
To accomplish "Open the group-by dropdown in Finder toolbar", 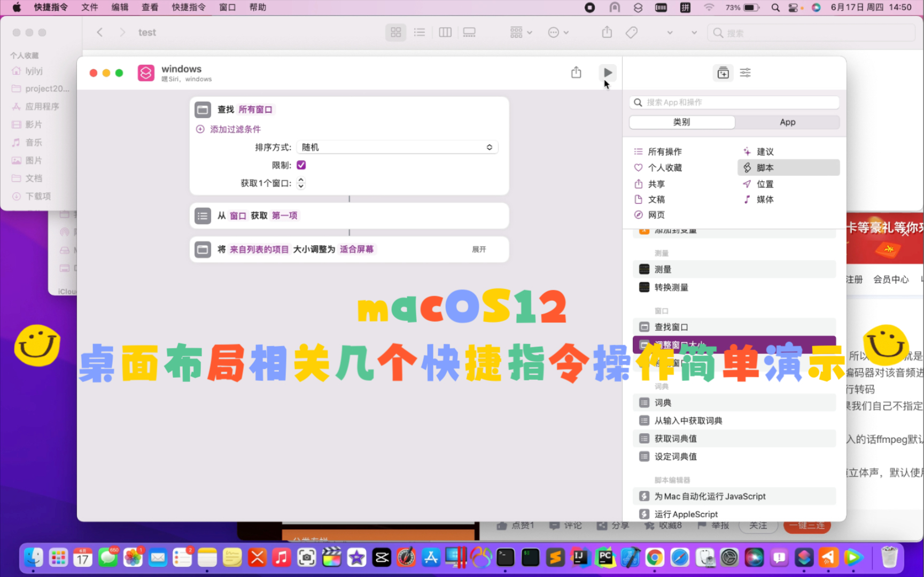I will pos(519,33).
